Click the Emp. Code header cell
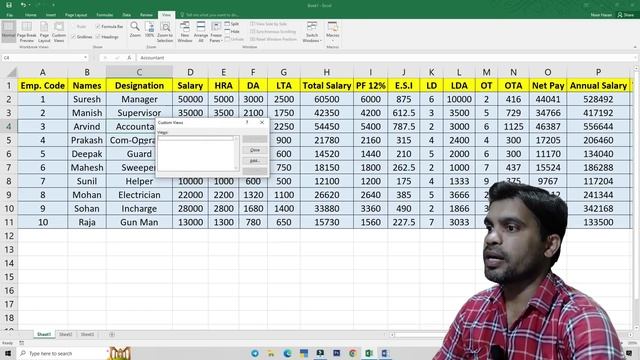 [42, 86]
